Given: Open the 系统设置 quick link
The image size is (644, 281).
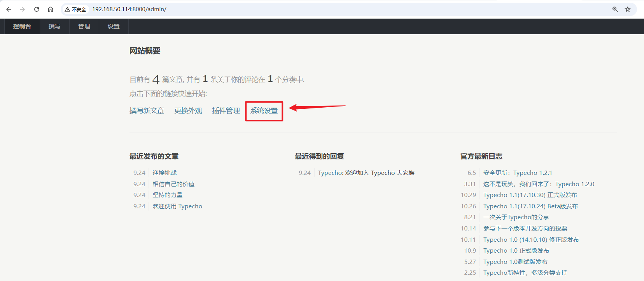Looking at the screenshot, I should click(264, 111).
